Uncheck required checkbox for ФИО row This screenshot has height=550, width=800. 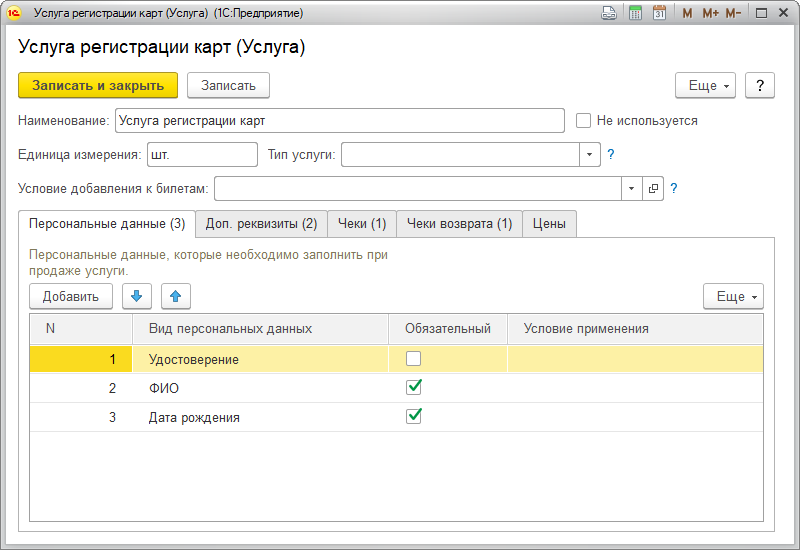413,387
